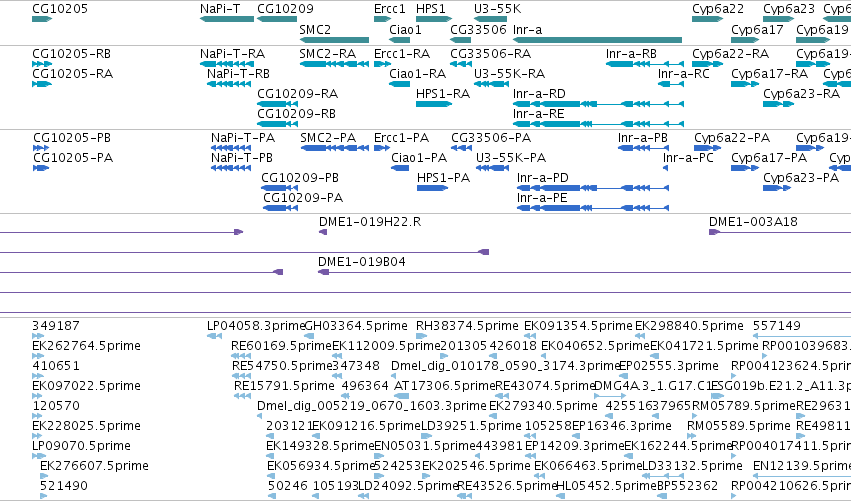Select the SMC2 gene feature

click(334, 40)
